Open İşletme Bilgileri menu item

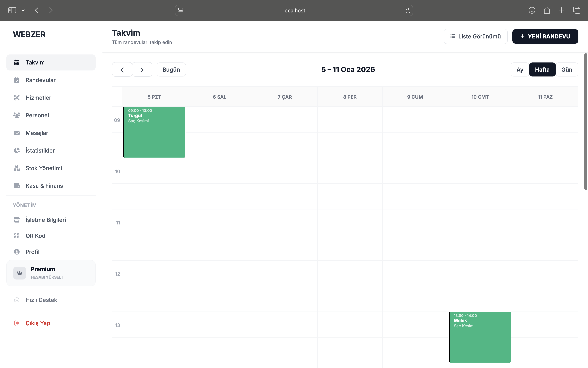pos(46,220)
